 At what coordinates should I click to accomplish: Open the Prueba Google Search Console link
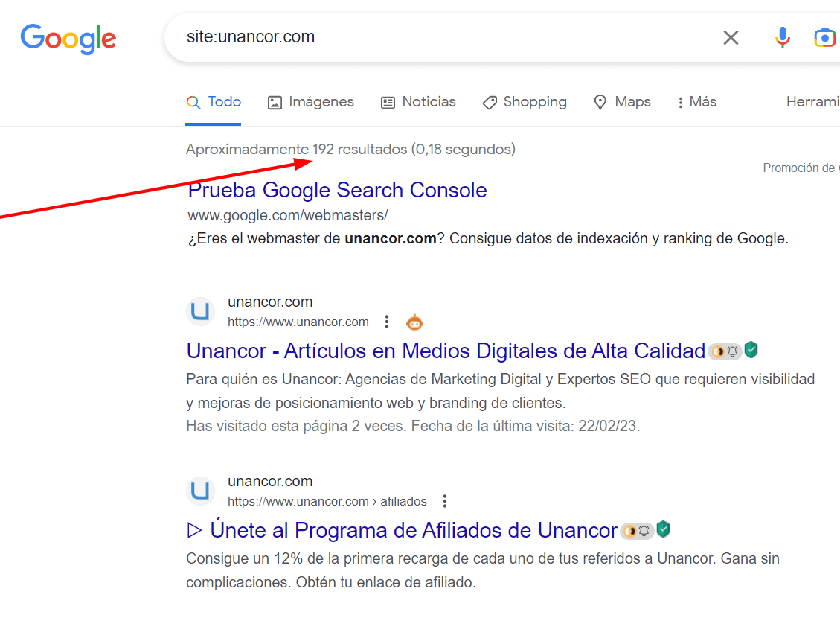(337, 191)
